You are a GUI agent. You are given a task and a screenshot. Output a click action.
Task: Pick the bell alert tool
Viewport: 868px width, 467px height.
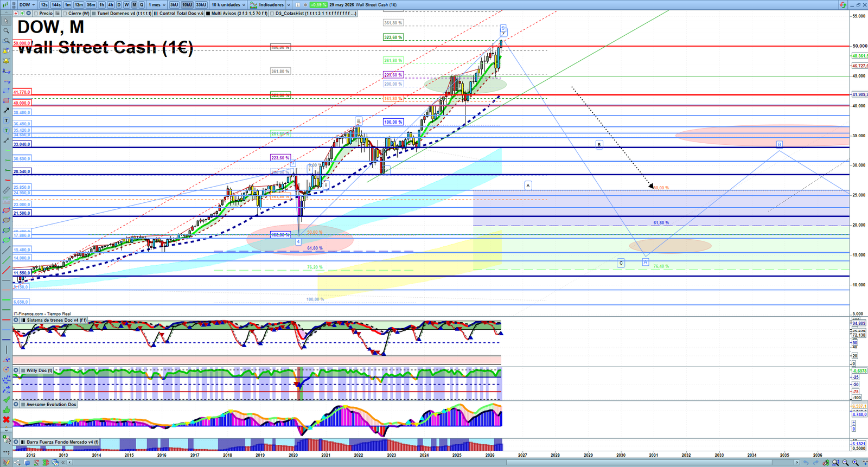click(x=7, y=61)
